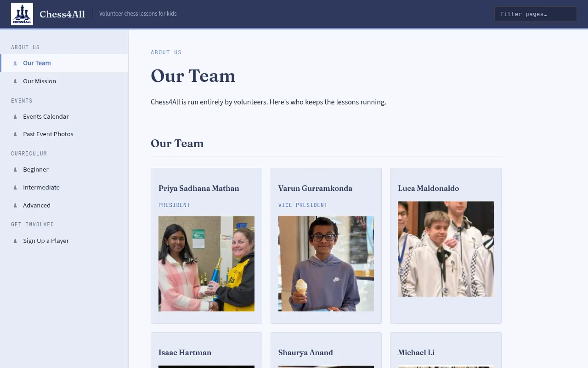Image resolution: width=588 pixels, height=368 pixels.
Task: Click the pawn icon beside Events Calendar
Action: 15,117
